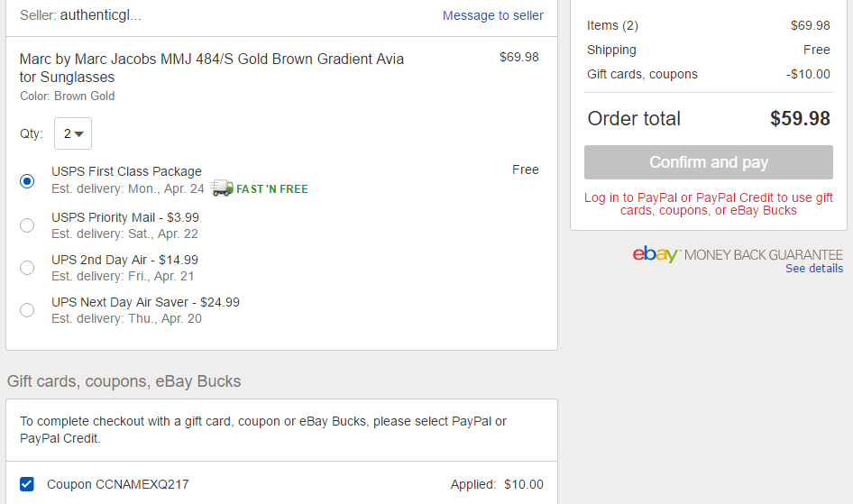Click the Order total amount
Screen dimensions: 853x504
pos(800,118)
